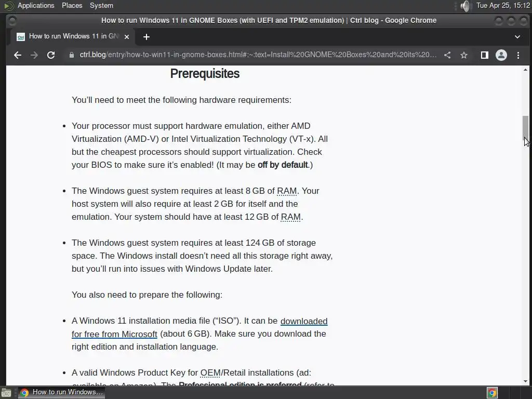This screenshot has width=532, height=399.
Task: Click the MATE logo icon in top panel
Action: (x=9, y=6)
